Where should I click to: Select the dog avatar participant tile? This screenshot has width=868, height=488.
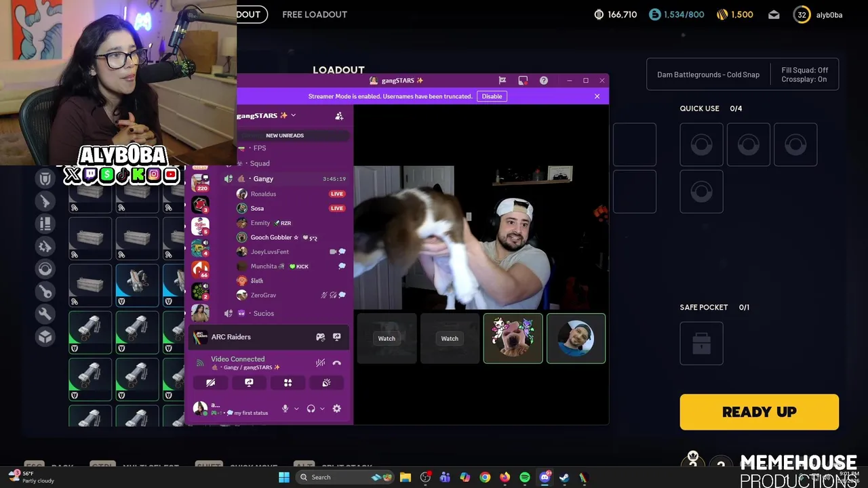(x=513, y=338)
